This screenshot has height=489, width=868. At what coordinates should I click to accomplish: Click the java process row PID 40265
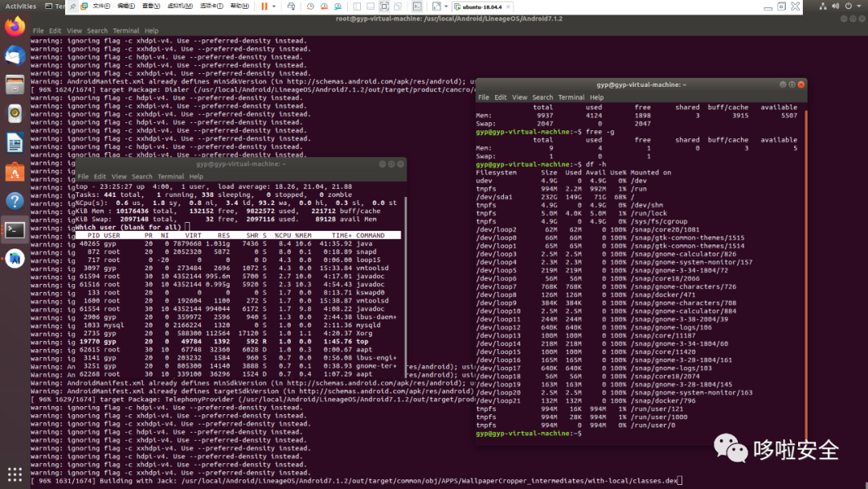[238, 244]
